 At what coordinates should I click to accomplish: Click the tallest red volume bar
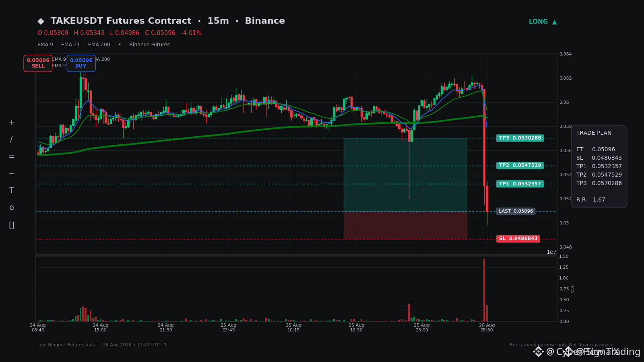pos(484,290)
